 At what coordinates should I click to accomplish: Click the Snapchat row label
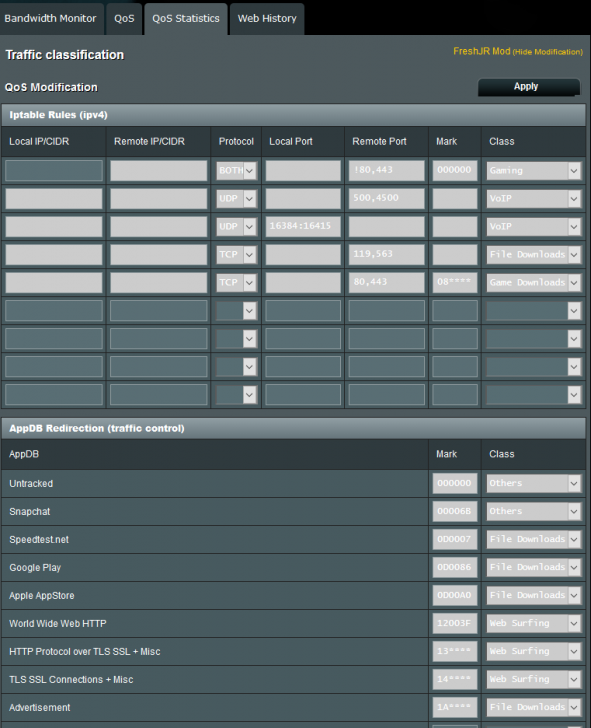pos(30,512)
